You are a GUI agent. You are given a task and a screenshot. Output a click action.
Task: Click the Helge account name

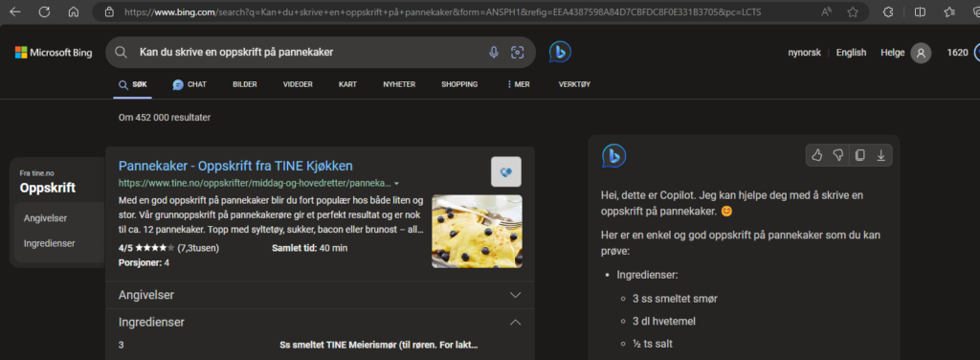click(x=893, y=53)
